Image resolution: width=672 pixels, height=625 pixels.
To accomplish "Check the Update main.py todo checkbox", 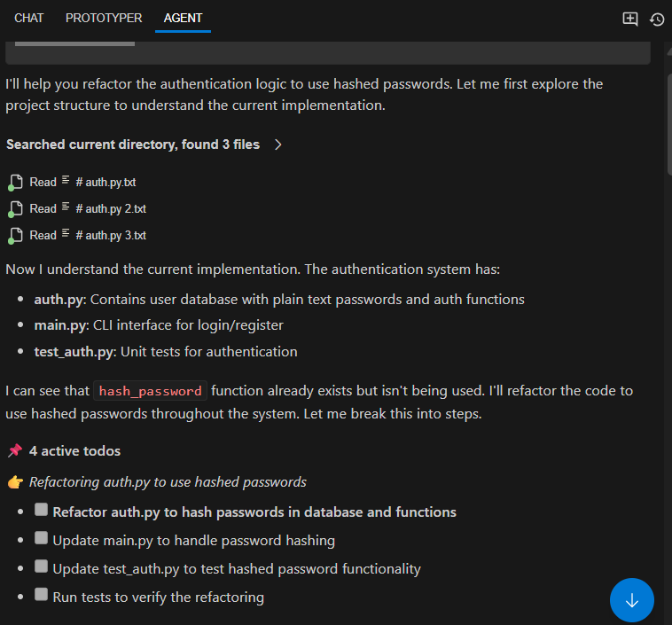I will pyautogui.click(x=41, y=538).
